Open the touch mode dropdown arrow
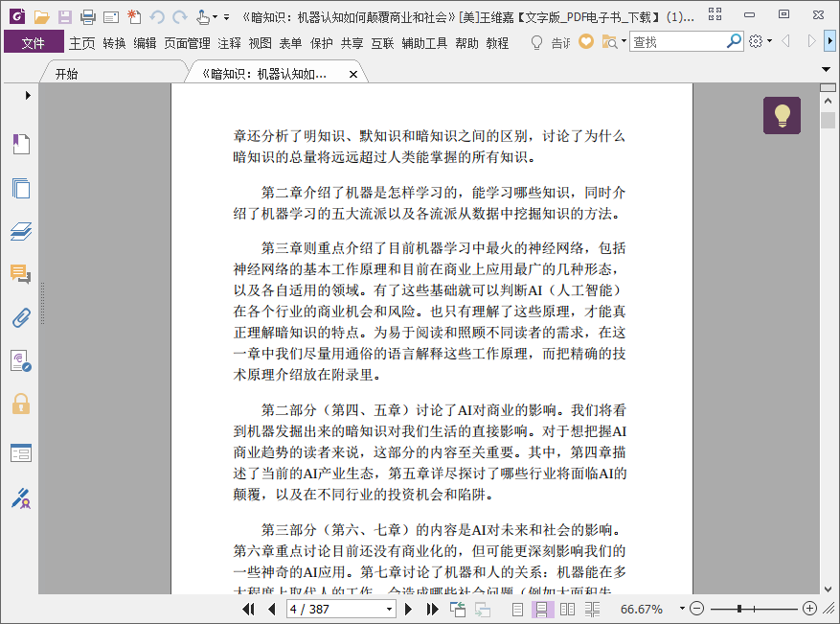Viewport: 840px width, 624px height. tap(215, 17)
